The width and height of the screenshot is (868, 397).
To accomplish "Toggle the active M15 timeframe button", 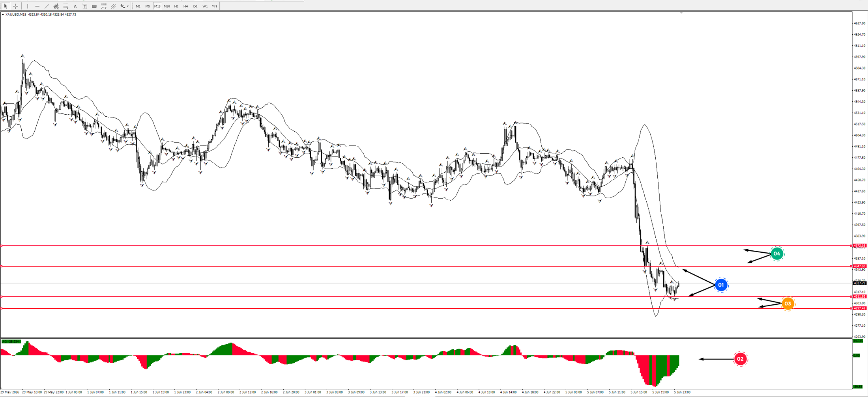I will 157,6.
